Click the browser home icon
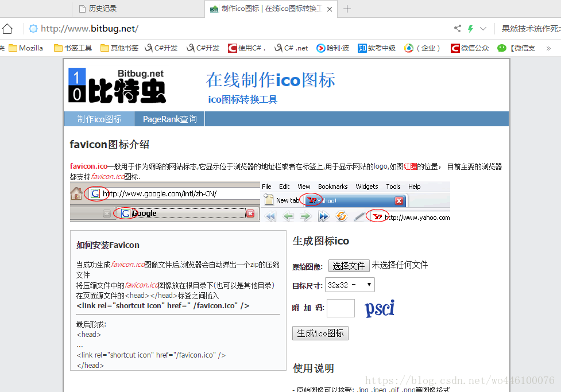Screen dimensions: 561x392 (x=7, y=29)
